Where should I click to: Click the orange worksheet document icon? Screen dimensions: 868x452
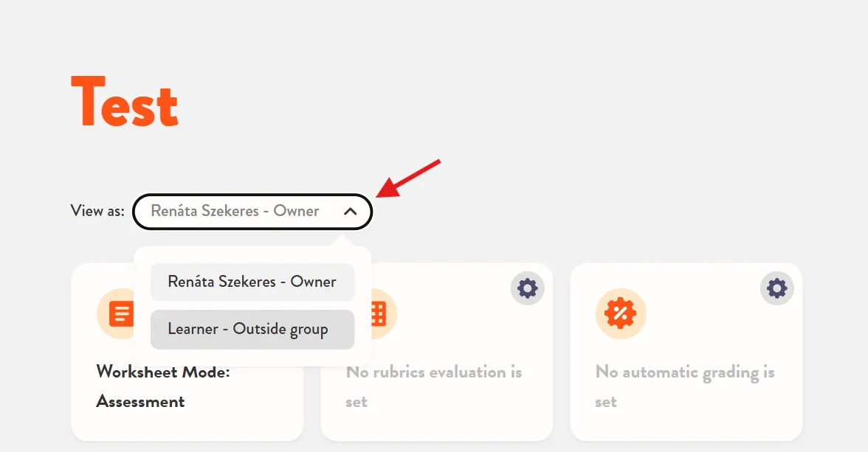(x=120, y=313)
